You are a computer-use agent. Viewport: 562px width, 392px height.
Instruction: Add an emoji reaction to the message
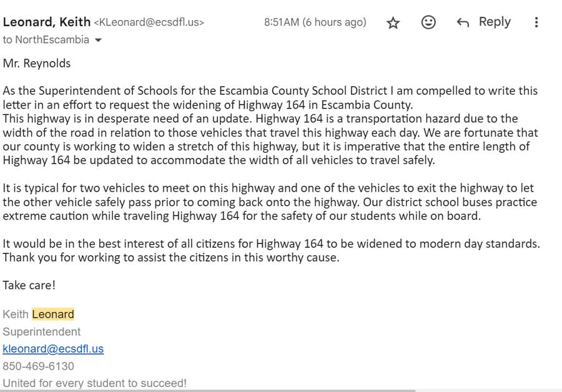(428, 22)
